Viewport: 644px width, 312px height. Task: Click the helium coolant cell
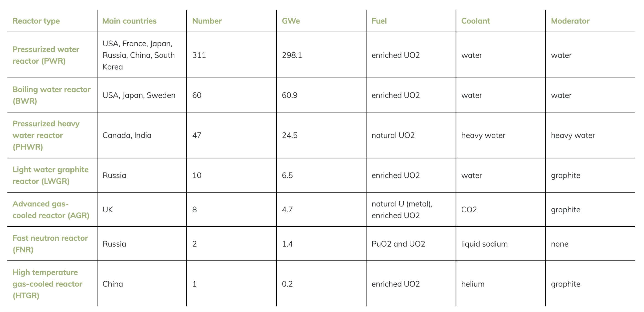(473, 284)
